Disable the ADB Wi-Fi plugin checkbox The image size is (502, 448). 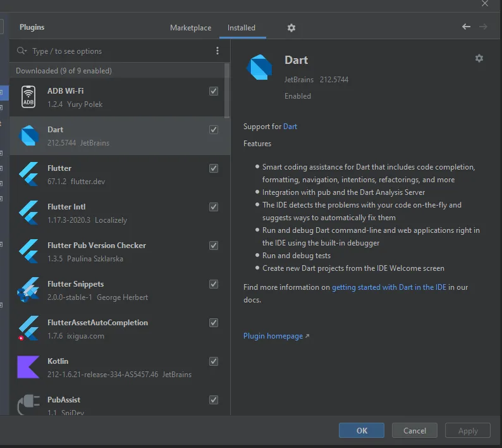[x=214, y=91]
